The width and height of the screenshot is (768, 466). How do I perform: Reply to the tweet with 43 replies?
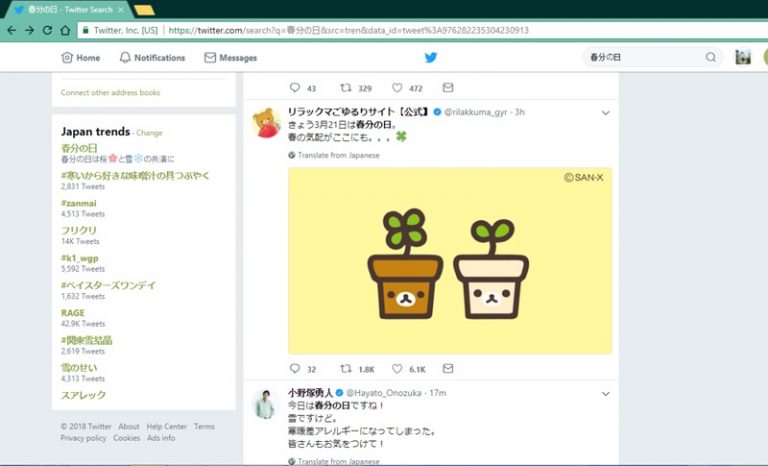point(295,88)
